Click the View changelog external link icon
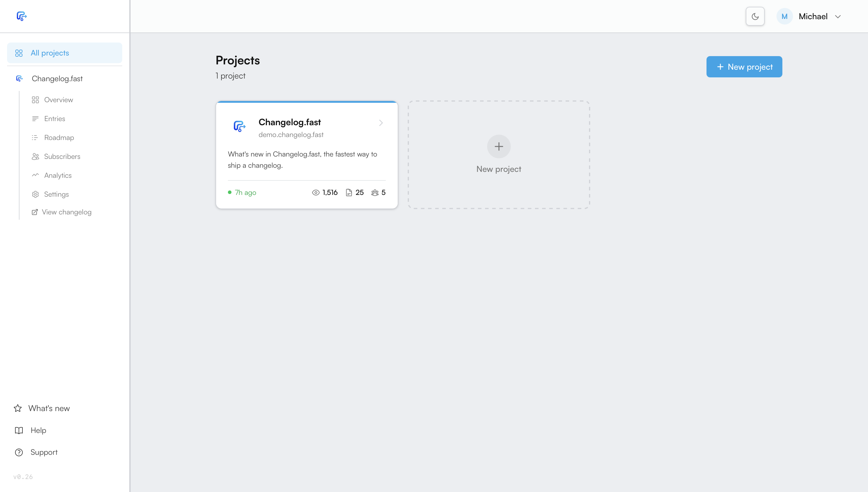 click(35, 212)
